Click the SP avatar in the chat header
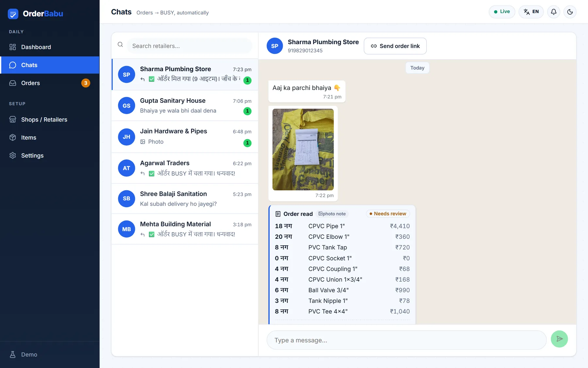Viewport: 588px width, 368px height. [275, 46]
